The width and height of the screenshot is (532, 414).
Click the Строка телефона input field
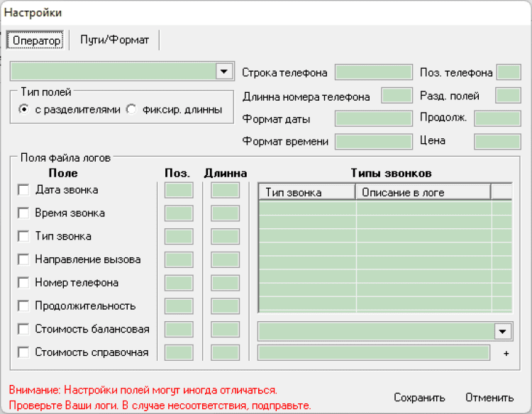pos(374,72)
